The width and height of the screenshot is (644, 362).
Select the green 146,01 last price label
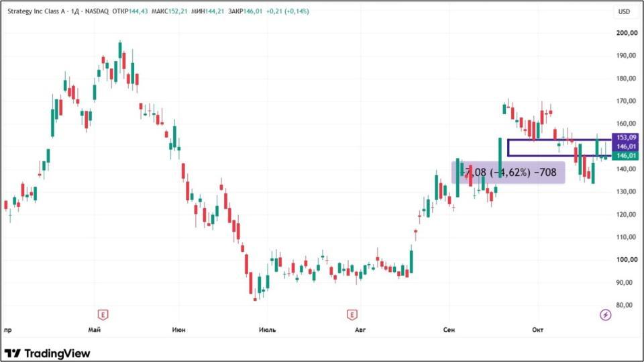[625, 156]
